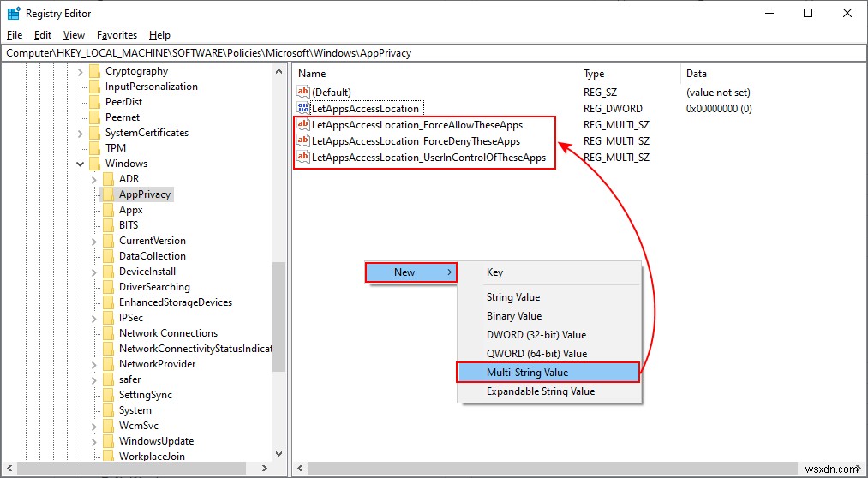
Task: Click the tree pane scroll down arrow
Action: tap(279, 453)
